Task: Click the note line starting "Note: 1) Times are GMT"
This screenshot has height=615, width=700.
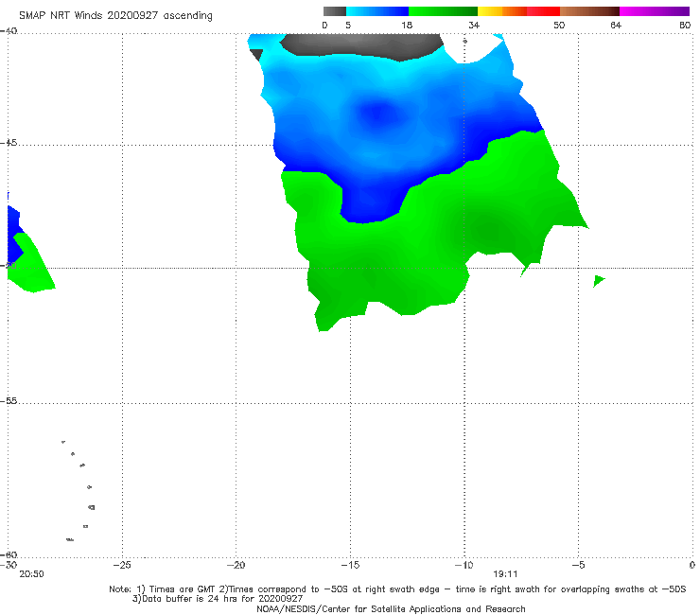Action: click(x=397, y=589)
